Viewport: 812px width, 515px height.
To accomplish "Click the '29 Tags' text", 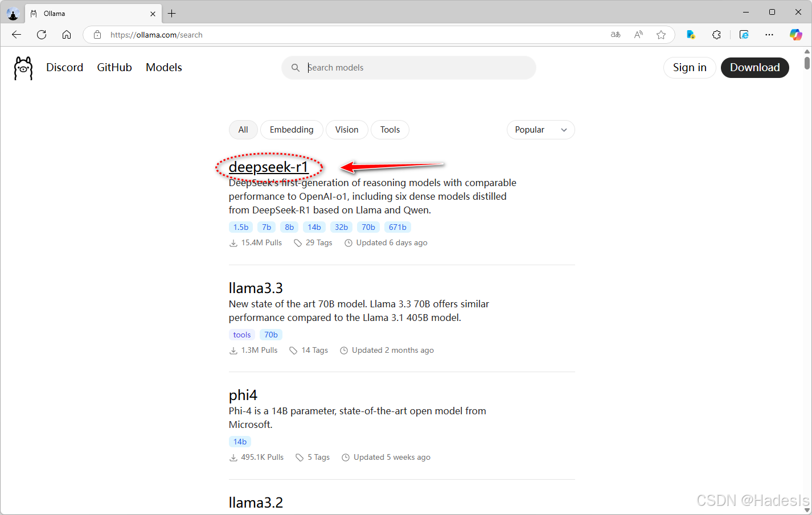I will [319, 242].
